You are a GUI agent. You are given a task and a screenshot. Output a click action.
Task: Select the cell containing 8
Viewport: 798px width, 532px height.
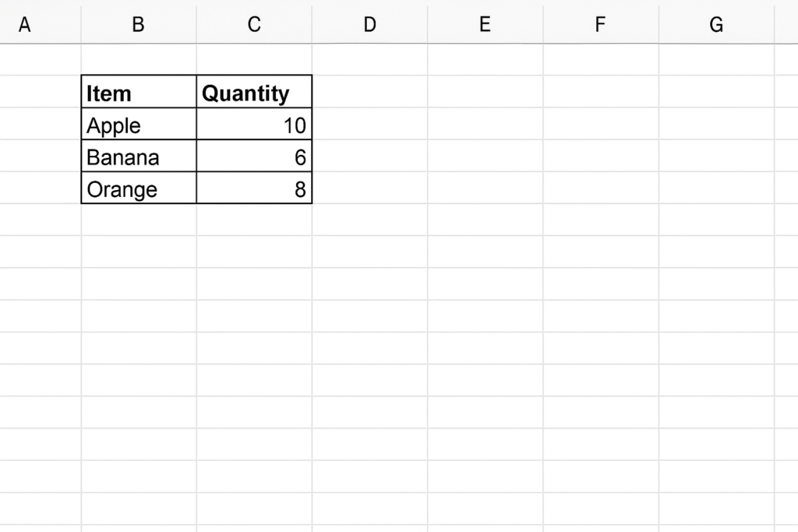[254, 188]
